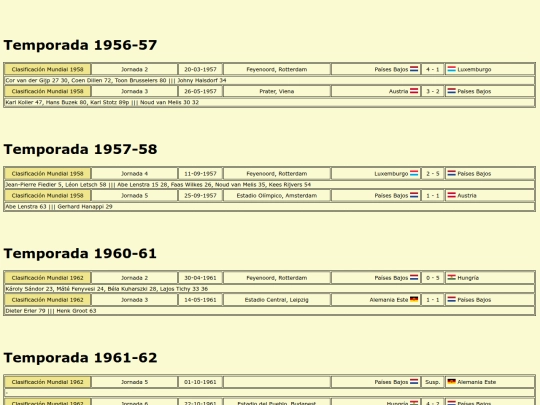Click the heading Temporada 1961-62

tap(80, 358)
